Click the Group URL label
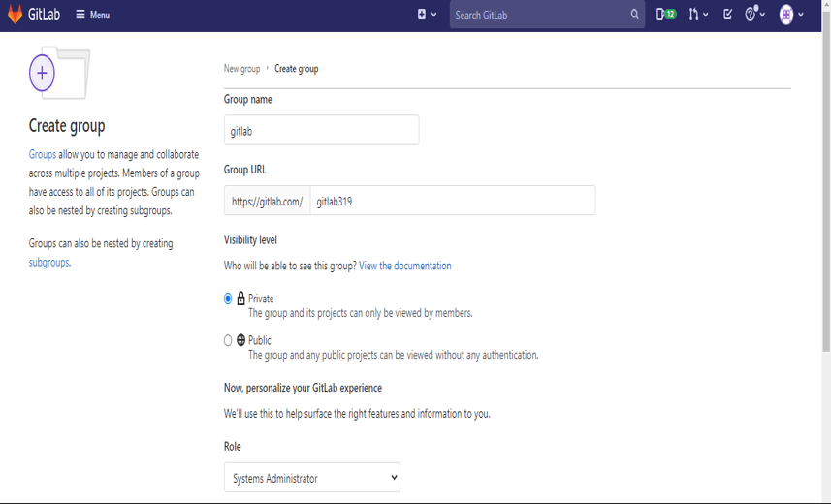Viewport: 831px width, 504px height. 245,170
